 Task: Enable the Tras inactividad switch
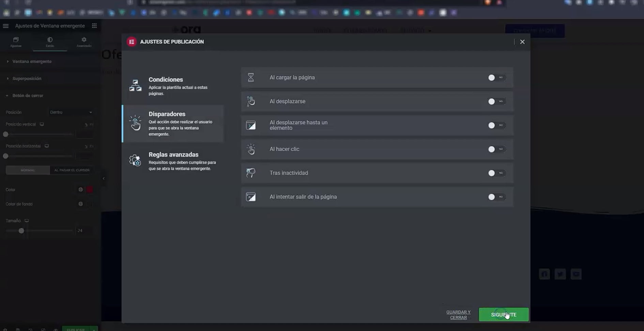(496, 173)
